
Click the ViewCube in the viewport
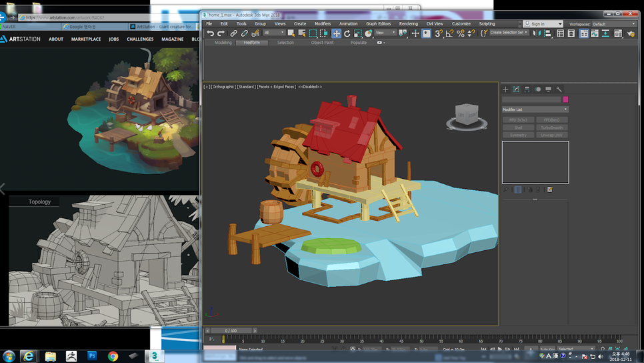[466, 115]
